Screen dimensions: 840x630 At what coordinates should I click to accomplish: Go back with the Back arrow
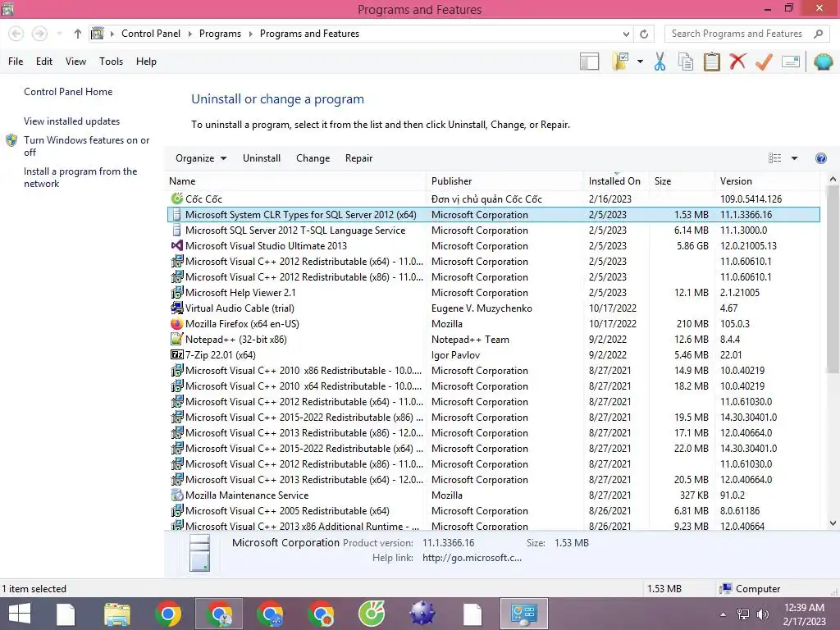(16, 34)
